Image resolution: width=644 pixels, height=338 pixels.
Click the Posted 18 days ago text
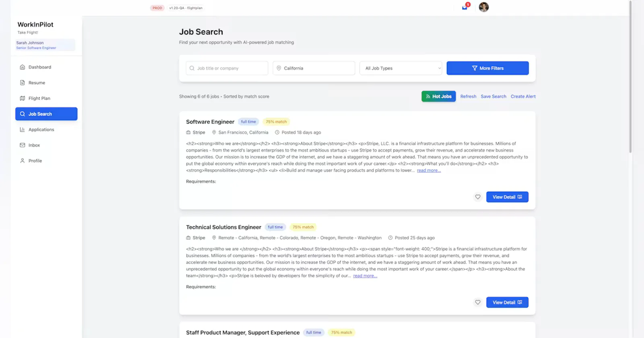pos(301,133)
